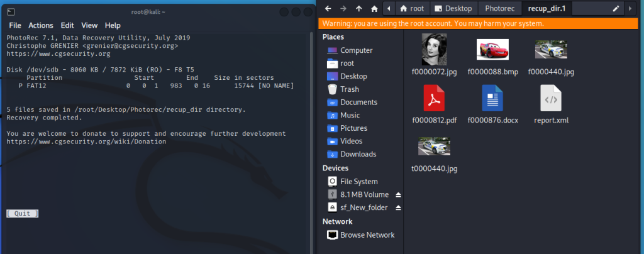Click 'Recovery completed.' text in terminal
644x254 pixels.
[45, 118]
